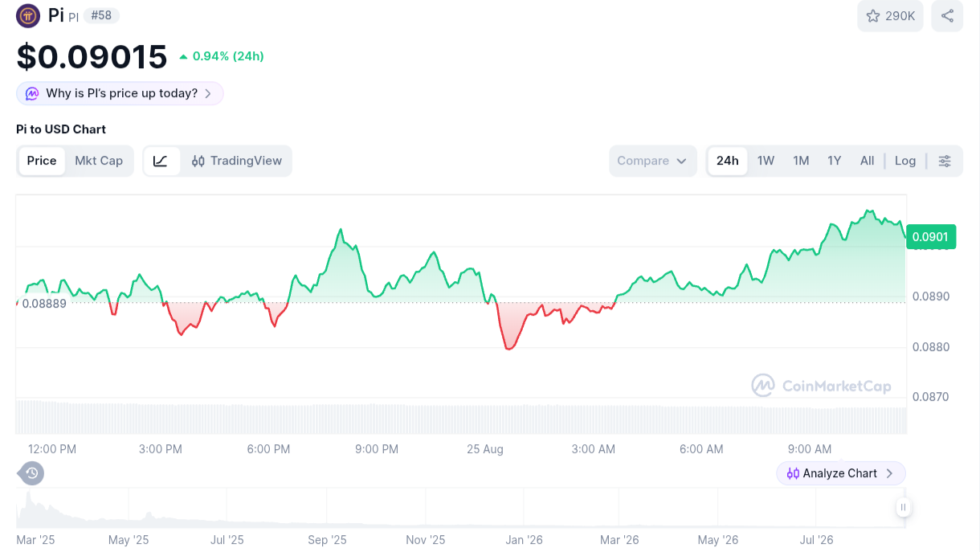The height and width of the screenshot is (552, 980).
Task: Open Analyze Chart button
Action: [841, 473]
